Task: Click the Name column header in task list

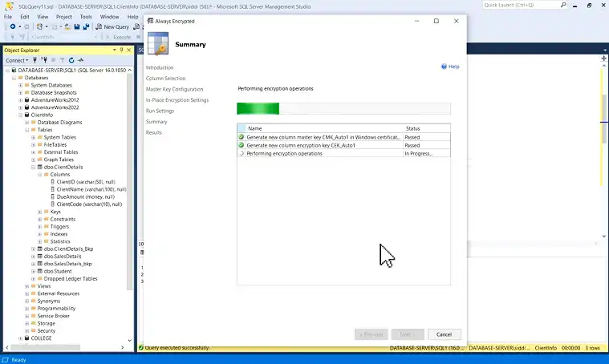Action: tap(324, 128)
